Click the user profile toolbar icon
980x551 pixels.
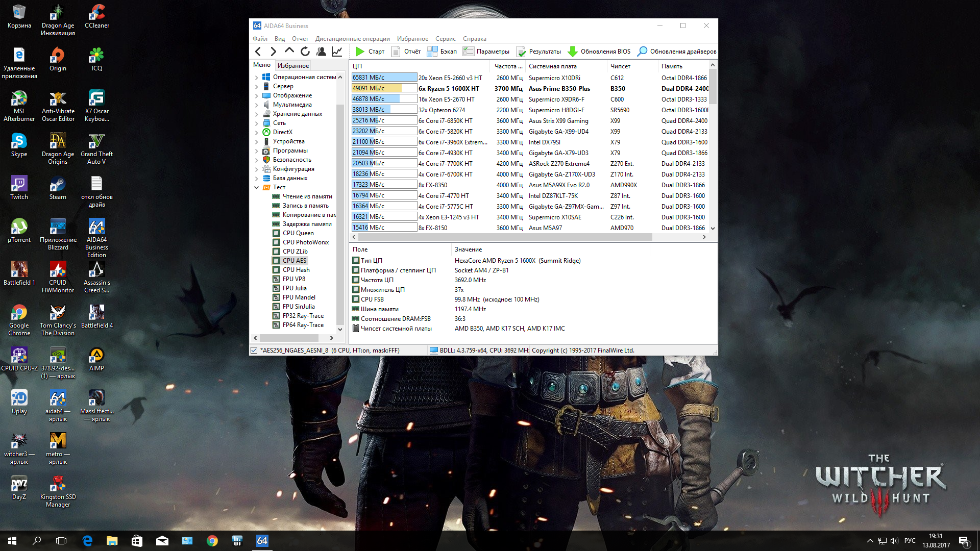[321, 52]
